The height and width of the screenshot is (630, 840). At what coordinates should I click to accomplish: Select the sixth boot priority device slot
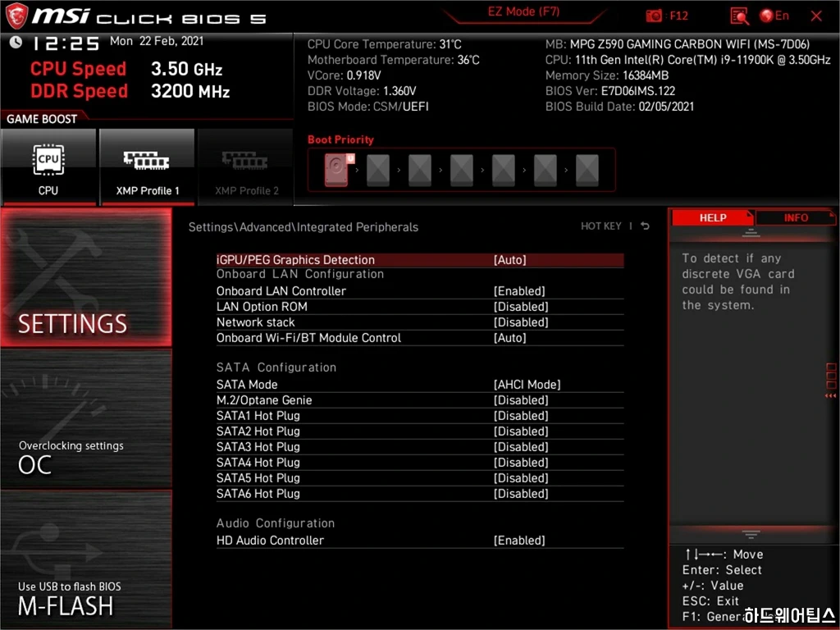(545, 171)
